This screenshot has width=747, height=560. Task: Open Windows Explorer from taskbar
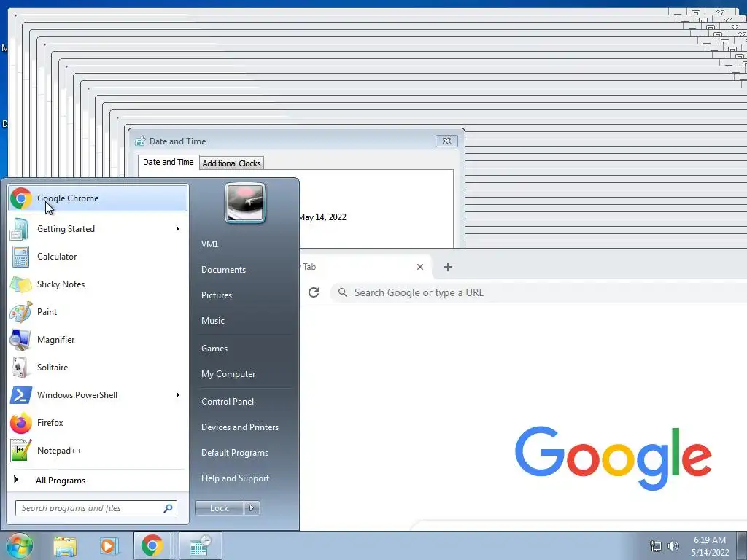[x=65, y=546]
